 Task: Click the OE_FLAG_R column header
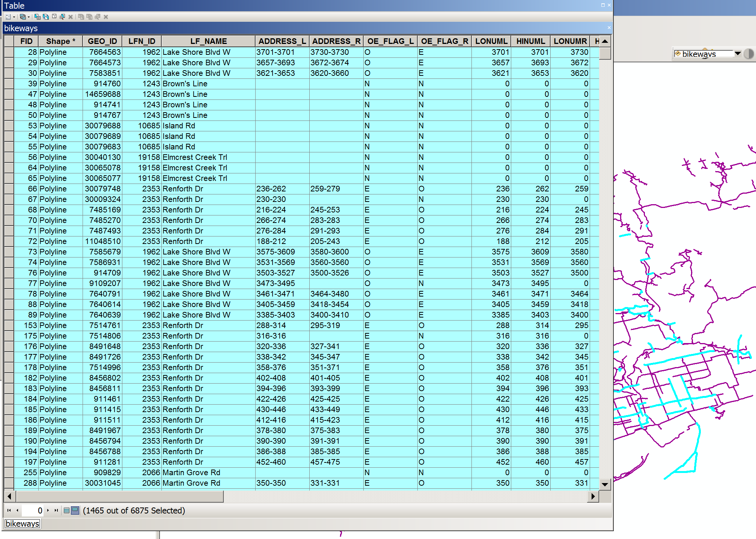(x=444, y=41)
